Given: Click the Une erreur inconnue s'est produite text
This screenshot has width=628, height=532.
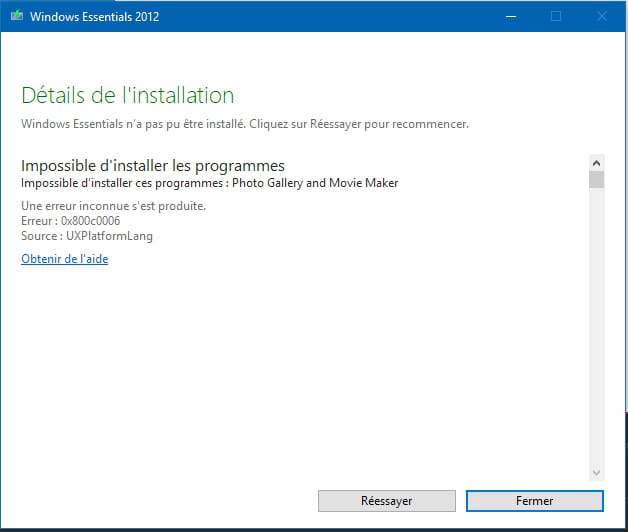Looking at the screenshot, I should tap(113, 206).
